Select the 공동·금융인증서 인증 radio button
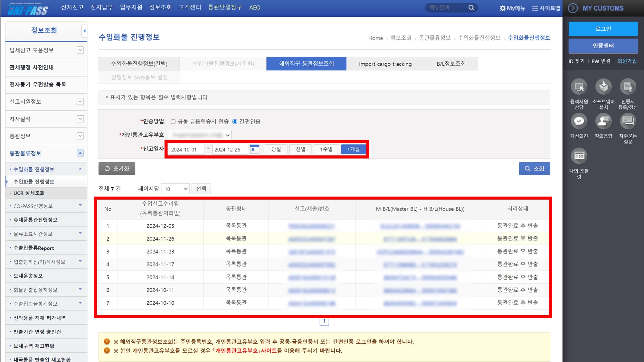The height and width of the screenshot is (362, 644). pyautogui.click(x=173, y=122)
